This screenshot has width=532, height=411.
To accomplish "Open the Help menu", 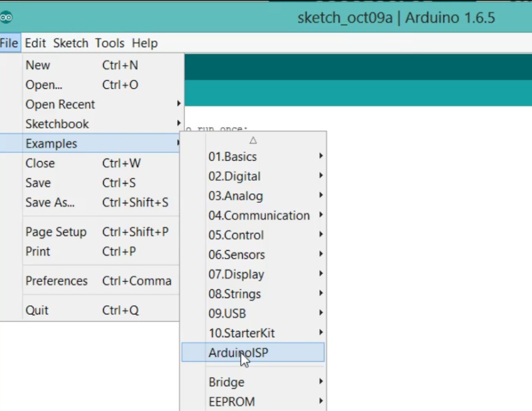I will click(x=144, y=43).
